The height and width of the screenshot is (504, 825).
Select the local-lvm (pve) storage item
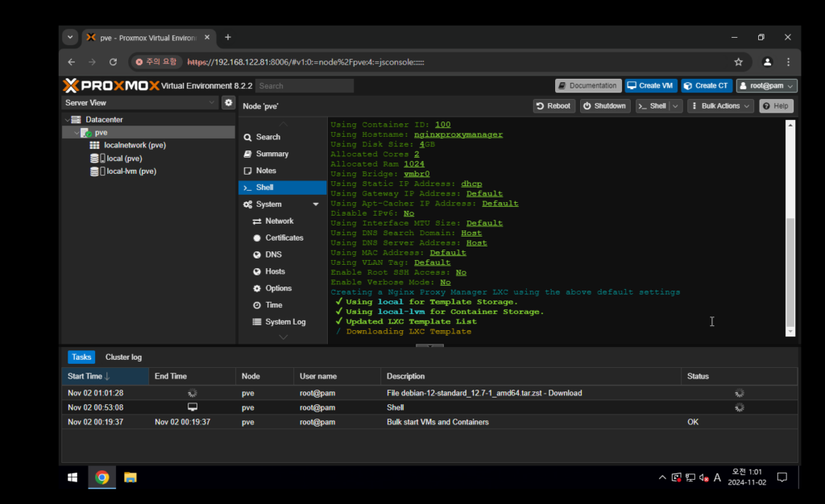131,171
